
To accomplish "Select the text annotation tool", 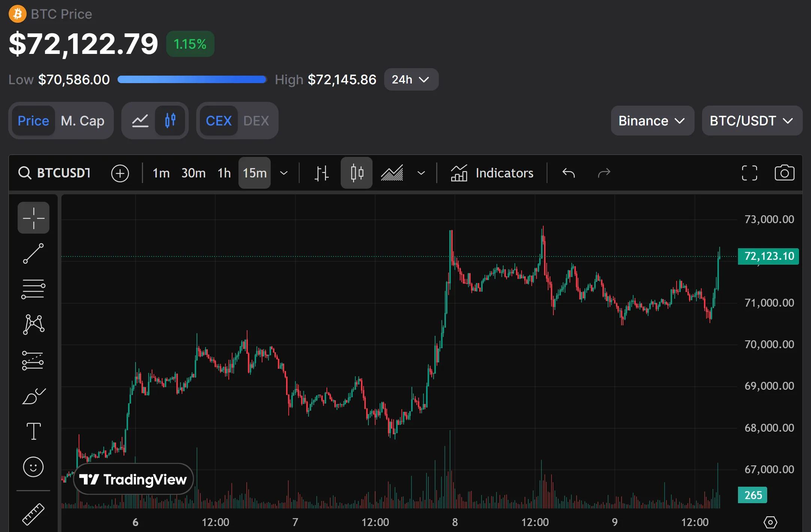I will click(33, 431).
